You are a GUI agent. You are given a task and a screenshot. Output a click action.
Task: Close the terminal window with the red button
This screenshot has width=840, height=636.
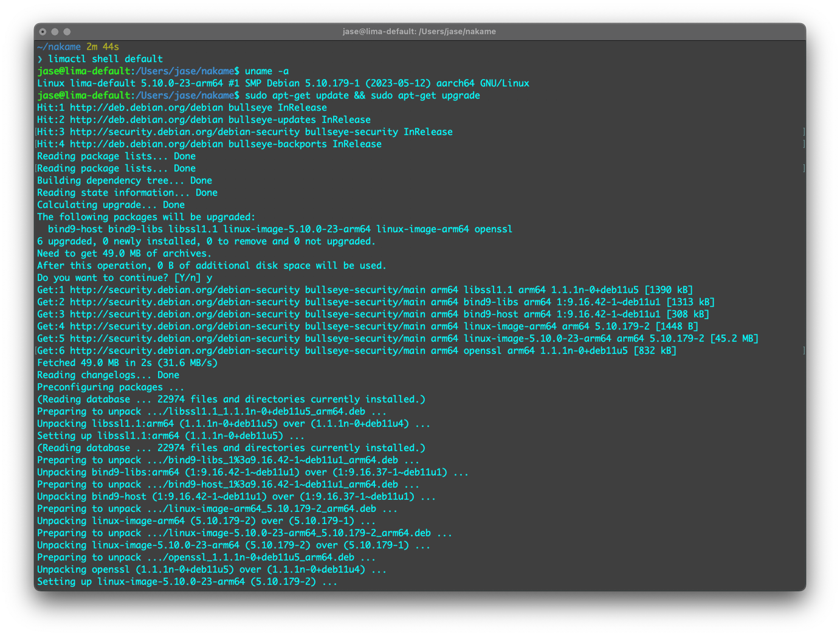43,32
